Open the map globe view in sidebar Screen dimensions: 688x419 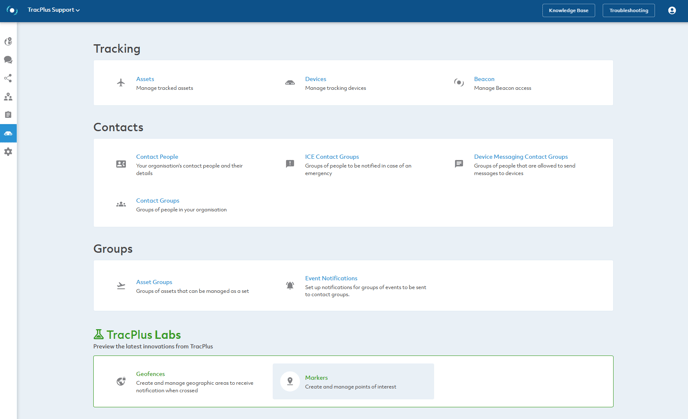tap(8, 41)
